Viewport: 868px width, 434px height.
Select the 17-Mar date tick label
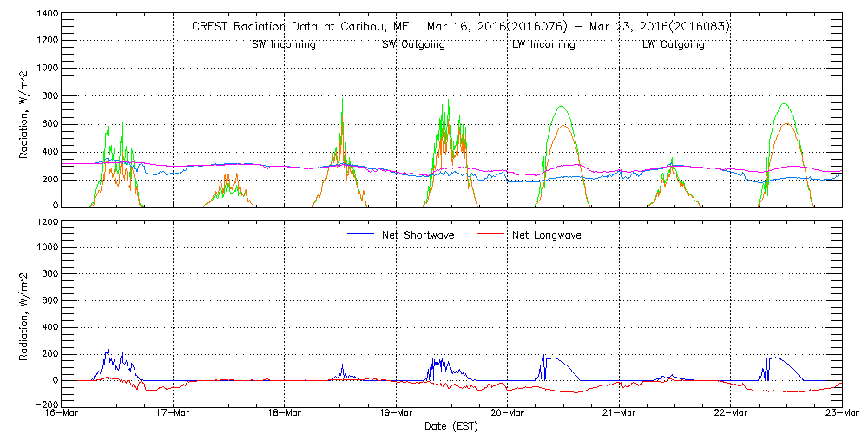click(x=174, y=413)
